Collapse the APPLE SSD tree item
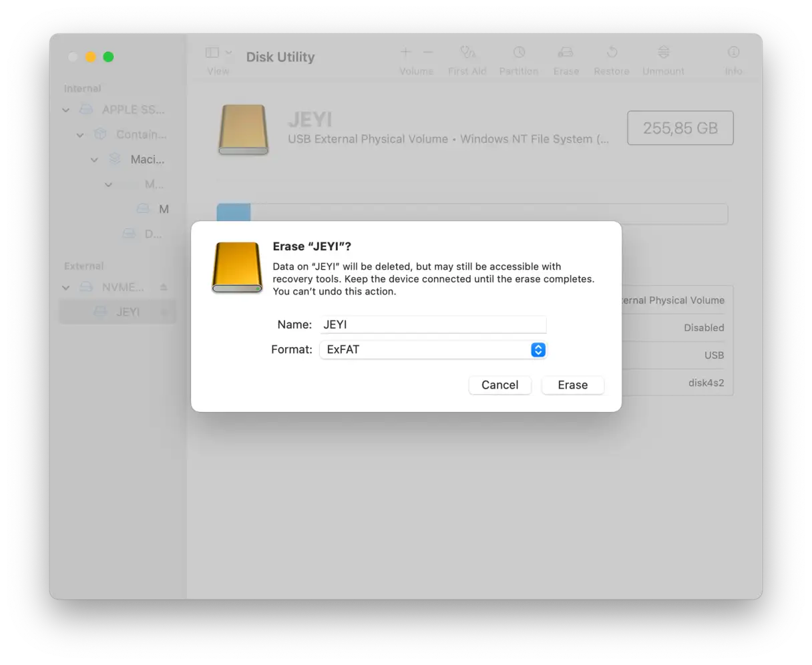The image size is (812, 665). 66,109
